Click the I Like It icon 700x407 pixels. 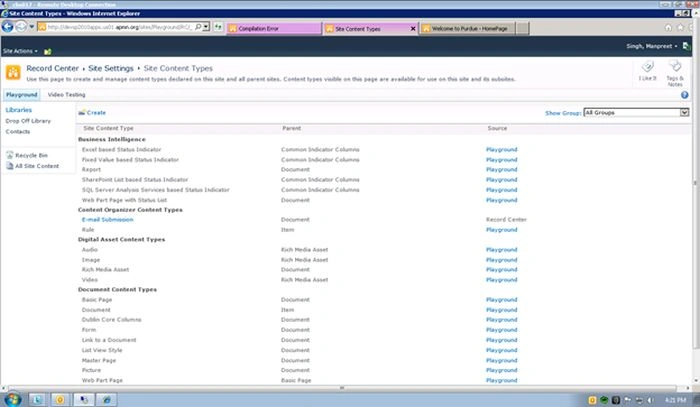click(x=647, y=67)
